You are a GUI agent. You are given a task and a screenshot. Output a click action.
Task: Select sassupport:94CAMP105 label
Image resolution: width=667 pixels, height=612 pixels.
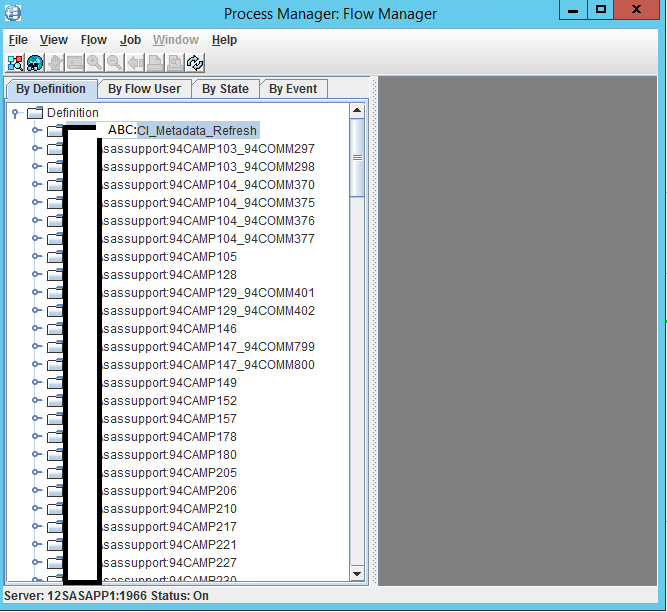click(170, 257)
